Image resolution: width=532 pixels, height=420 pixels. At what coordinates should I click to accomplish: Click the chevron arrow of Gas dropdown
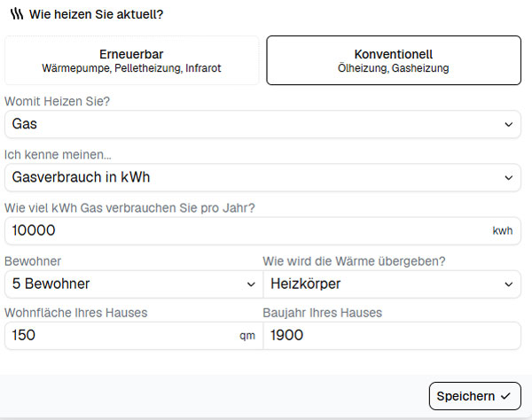point(508,125)
